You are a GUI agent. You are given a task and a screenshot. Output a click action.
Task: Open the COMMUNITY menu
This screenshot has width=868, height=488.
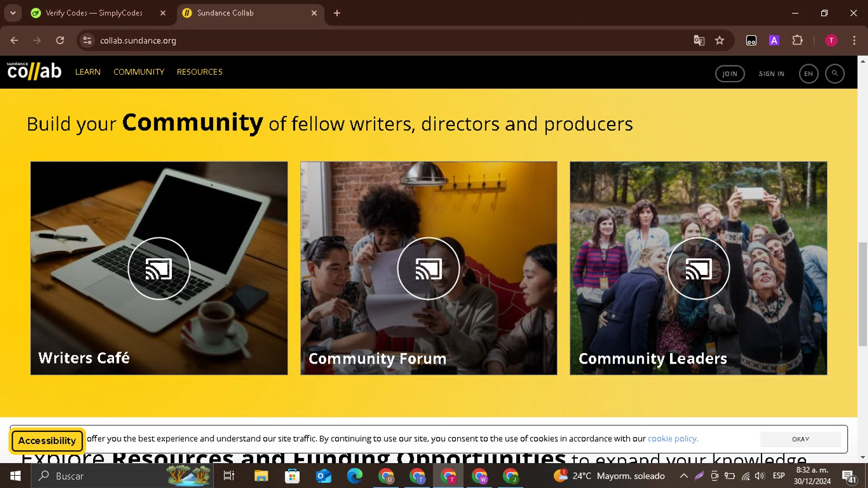point(139,72)
